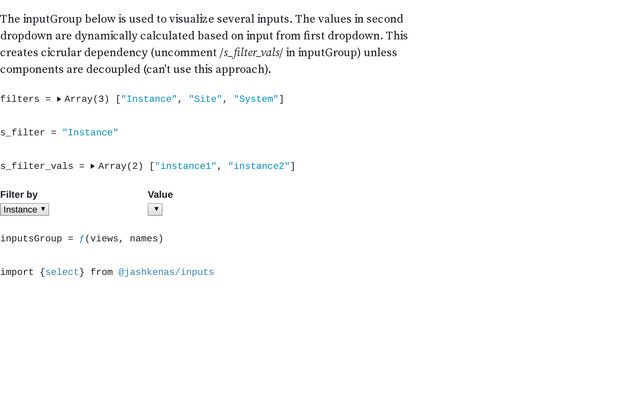Expand the filters Array(3) disclosure triangle
640x400 pixels.
pyautogui.click(x=59, y=99)
